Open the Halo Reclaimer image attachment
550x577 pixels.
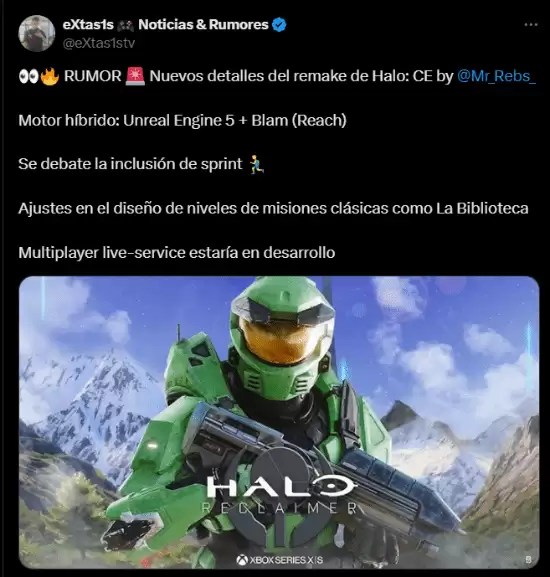point(279,422)
